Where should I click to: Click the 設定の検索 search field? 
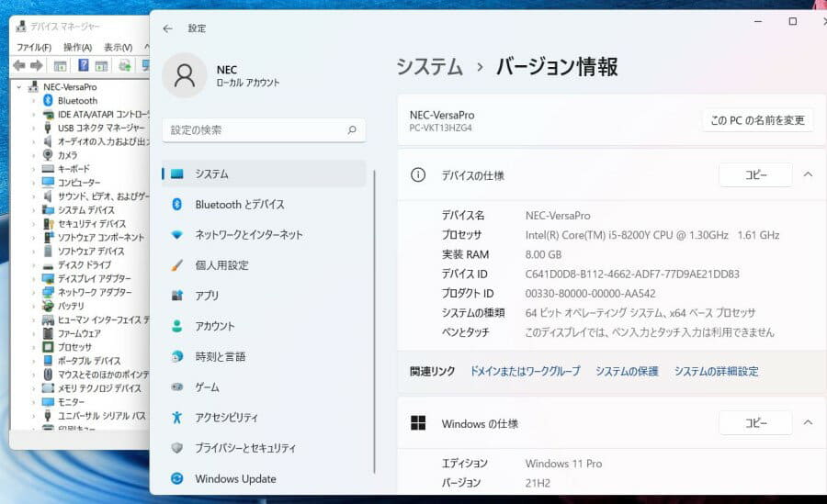(264, 129)
